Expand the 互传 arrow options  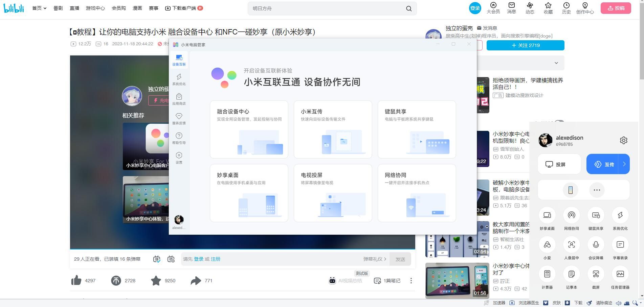coord(624,164)
